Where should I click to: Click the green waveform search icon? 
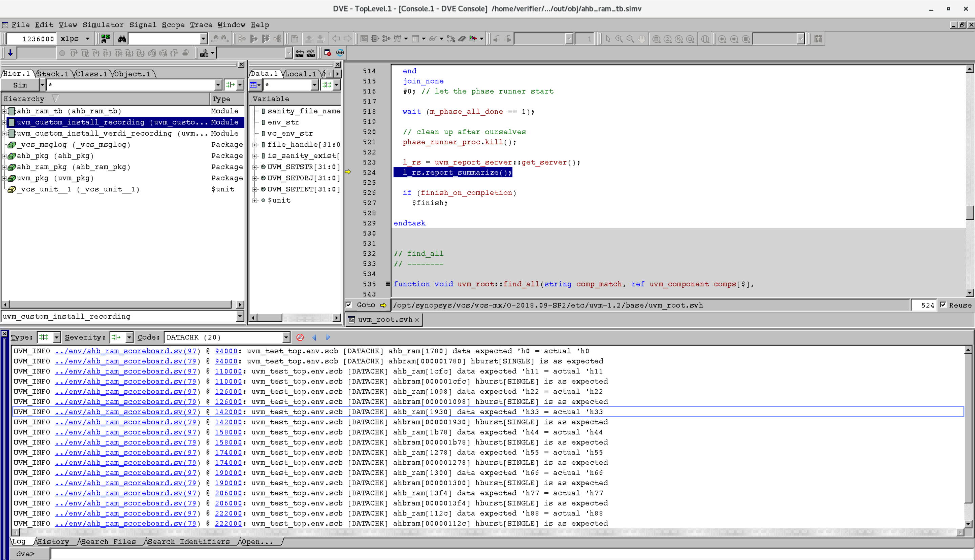[105, 39]
